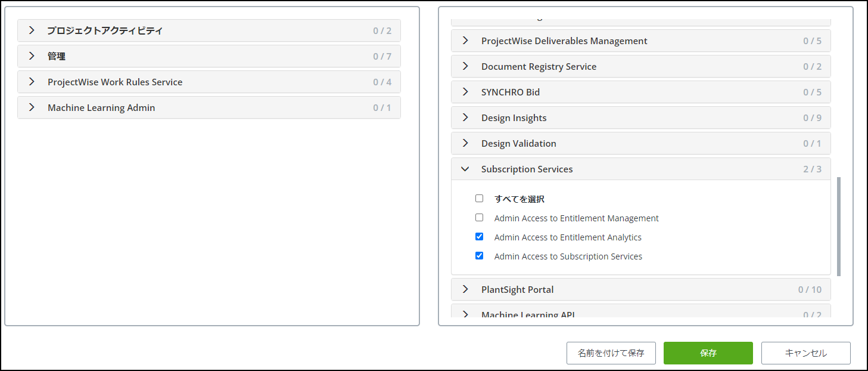Click the 名前を付けて保存 button
868x371 pixels.
pyautogui.click(x=611, y=353)
